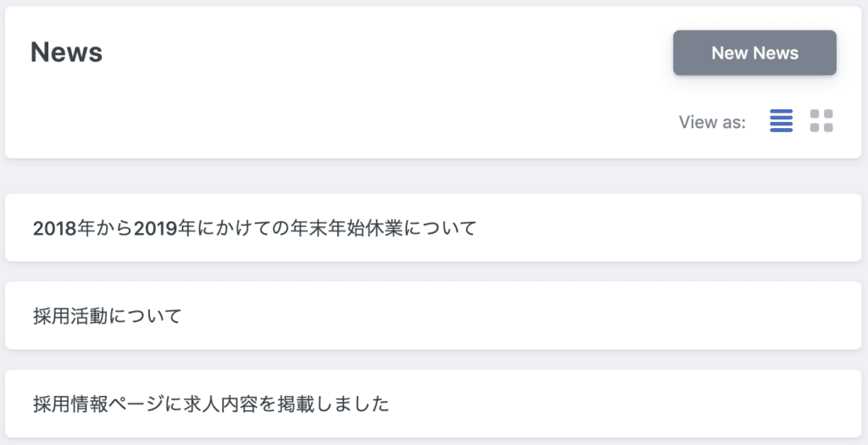868x445 pixels.
Task: Click the gray New News button in header
Action: tap(754, 53)
